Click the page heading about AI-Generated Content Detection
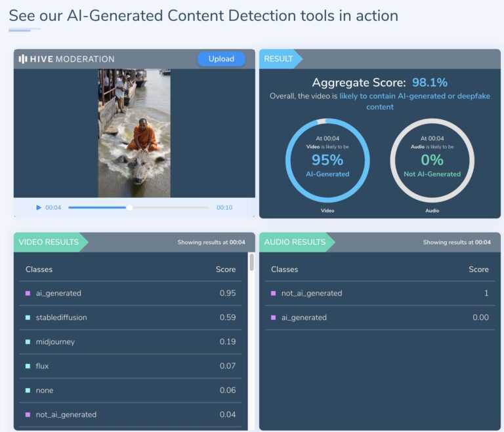 tap(203, 16)
